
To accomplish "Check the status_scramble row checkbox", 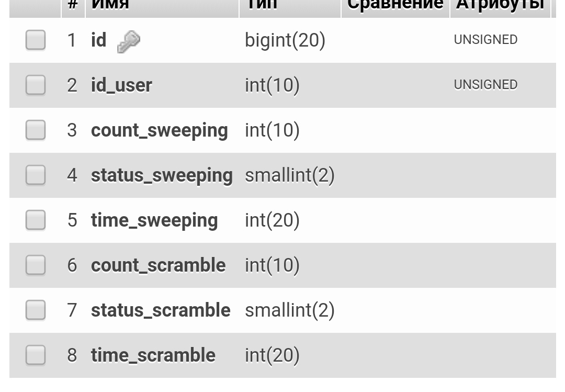I will click(36, 310).
